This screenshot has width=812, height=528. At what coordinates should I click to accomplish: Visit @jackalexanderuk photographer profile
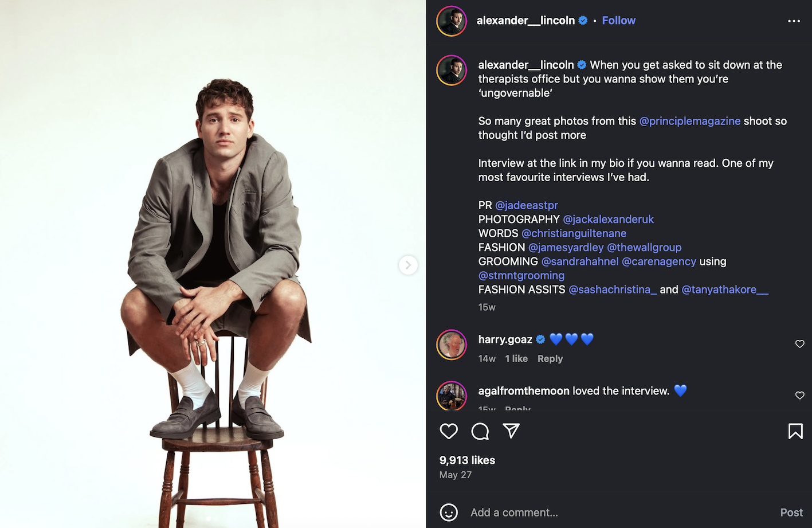click(x=608, y=220)
